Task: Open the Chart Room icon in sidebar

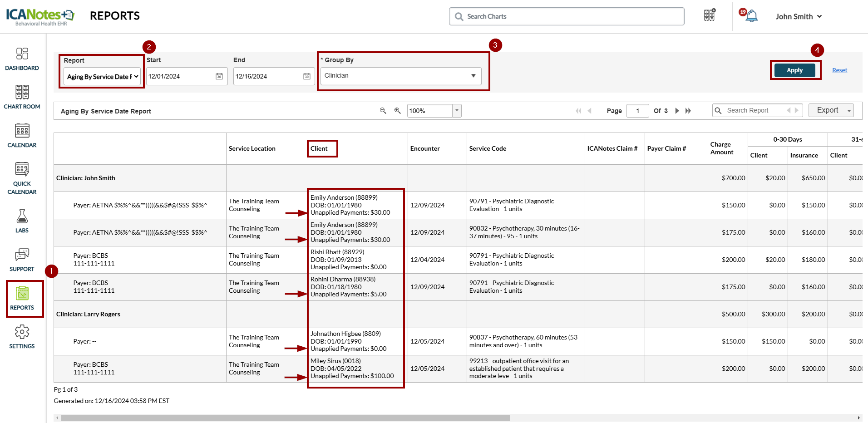Action: click(x=22, y=97)
